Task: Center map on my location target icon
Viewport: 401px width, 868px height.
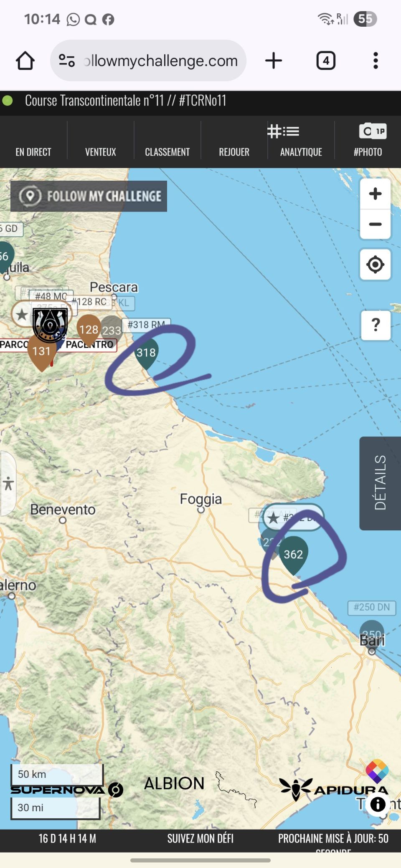Action: [375, 265]
